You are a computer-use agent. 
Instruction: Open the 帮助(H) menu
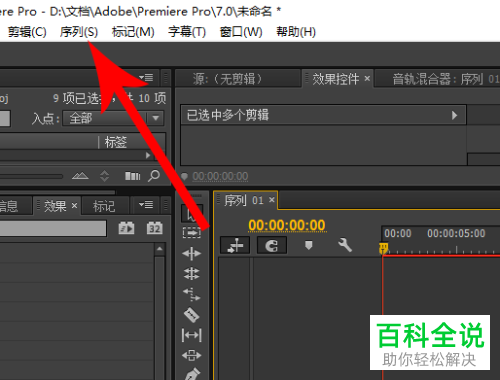point(296,32)
